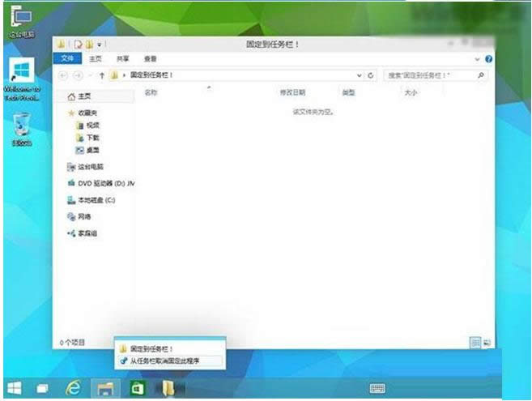Click the magnifier search icon
Image resolution: width=532 pixels, height=401 pixels.
click(481, 75)
